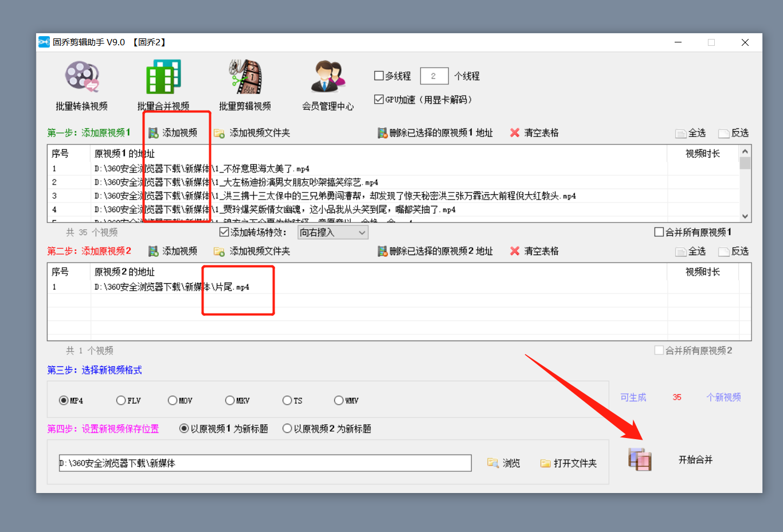Minimize the 固乔剪辑助手 window
This screenshot has width=783, height=532.
678,42
